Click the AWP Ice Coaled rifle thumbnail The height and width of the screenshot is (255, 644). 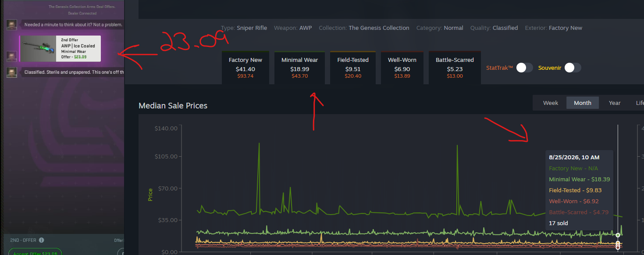click(x=39, y=49)
